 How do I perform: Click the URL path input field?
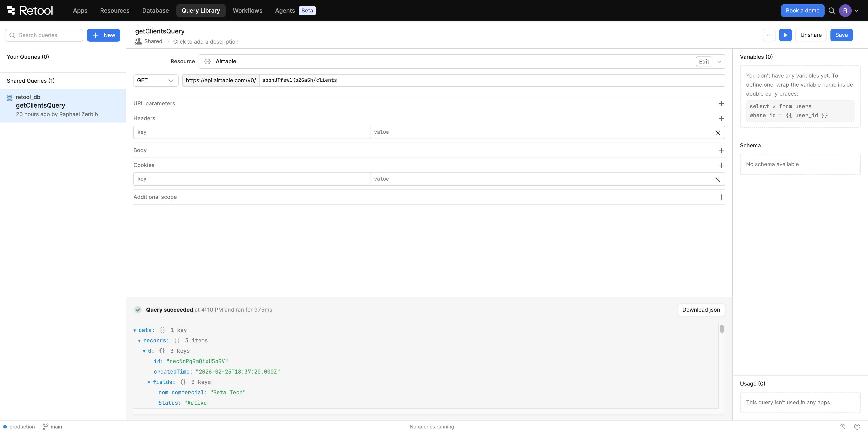coord(492,80)
